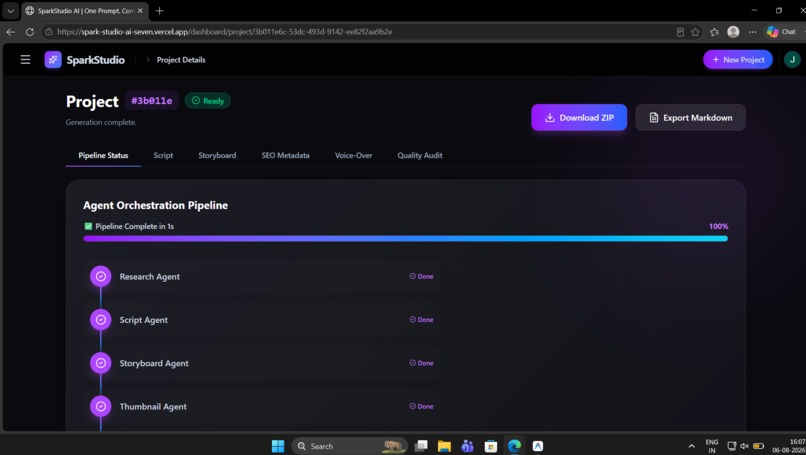Switch to the Pipeline Status tab

pos(103,155)
